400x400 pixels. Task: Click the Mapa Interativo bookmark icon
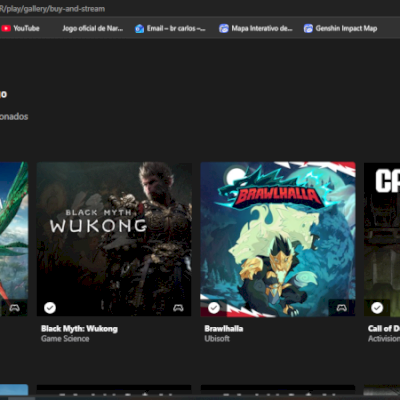223,29
